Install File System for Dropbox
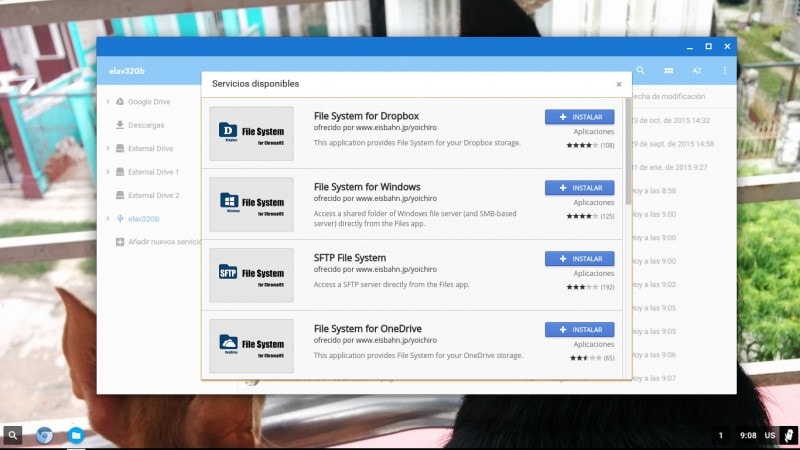 point(579,117)
